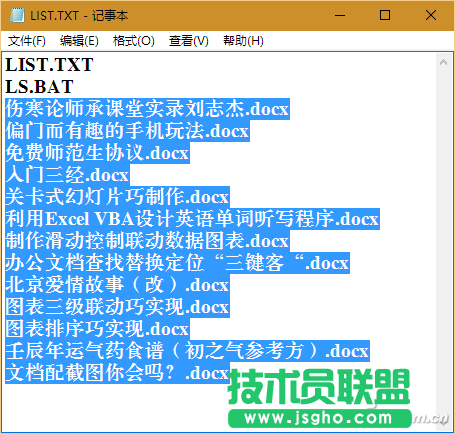Viewport: 455px width, 434px height.
Task: Open the 格式(O) menu
Action: tap(134, 41)
